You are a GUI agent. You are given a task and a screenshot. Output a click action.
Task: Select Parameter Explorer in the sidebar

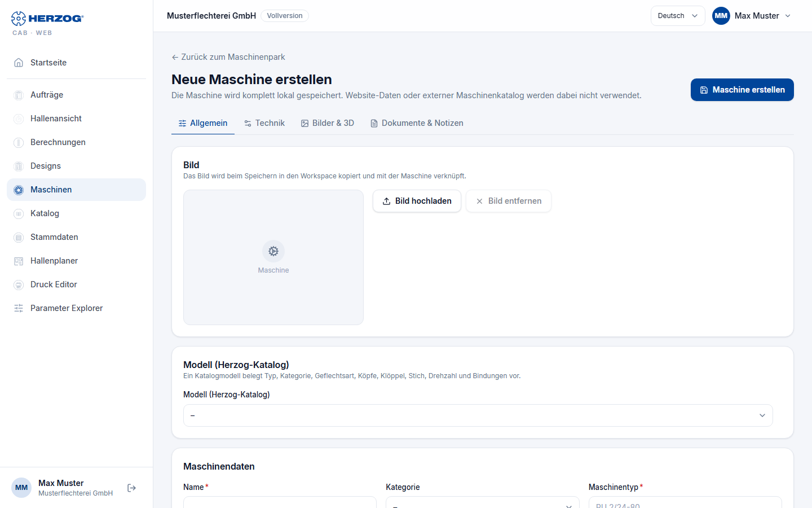76,308
